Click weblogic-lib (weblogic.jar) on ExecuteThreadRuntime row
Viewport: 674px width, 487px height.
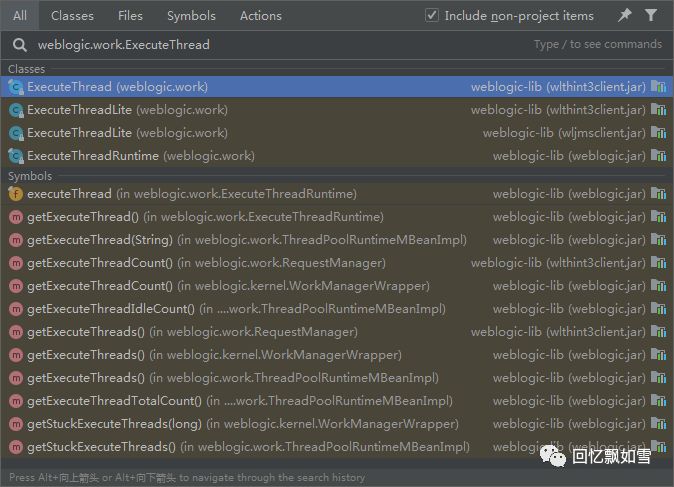point(569,156)
